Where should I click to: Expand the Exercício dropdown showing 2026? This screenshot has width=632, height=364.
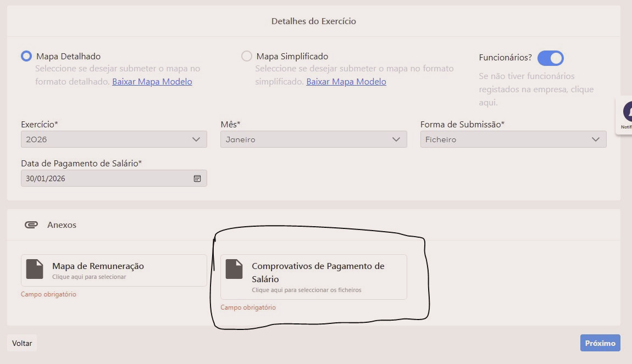point(114,139)
